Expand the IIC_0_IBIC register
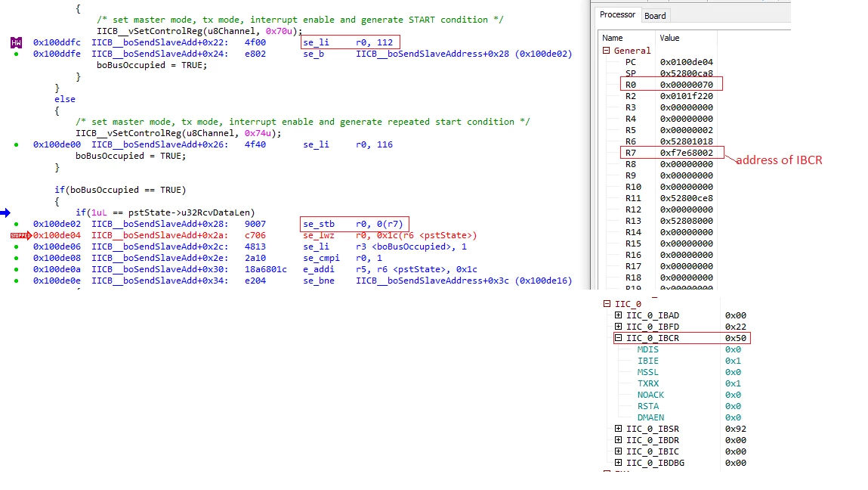This screenshot has width=868, height=490. (x=619, y=451)
